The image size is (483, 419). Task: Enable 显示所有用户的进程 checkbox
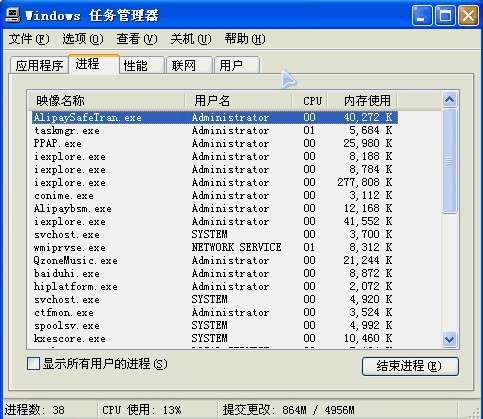pos(33,363)
